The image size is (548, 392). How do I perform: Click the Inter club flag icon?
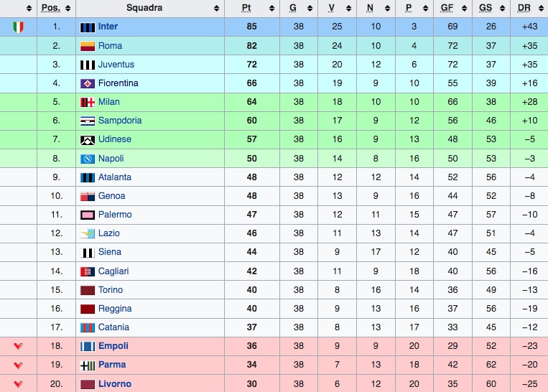[x=88, y=27]
